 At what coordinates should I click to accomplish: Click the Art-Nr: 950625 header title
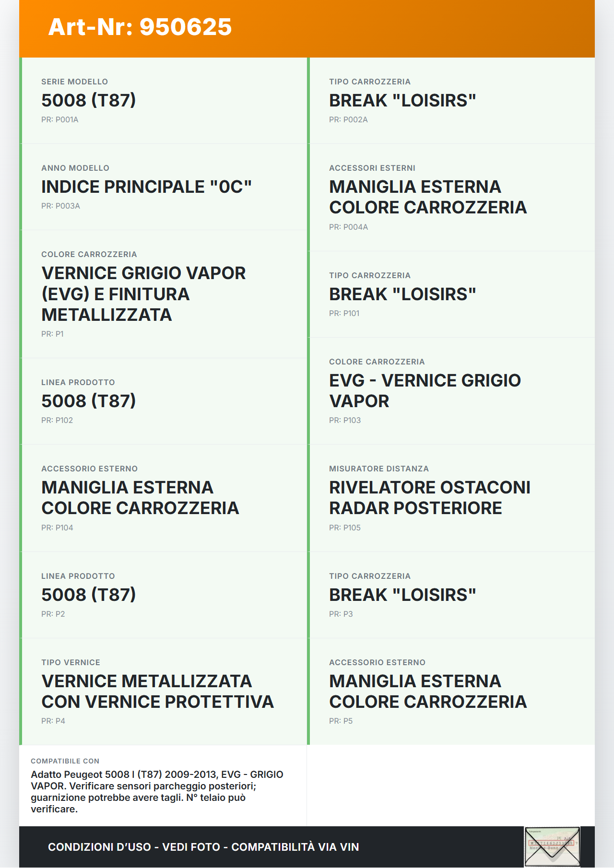(x=140, y=27)
